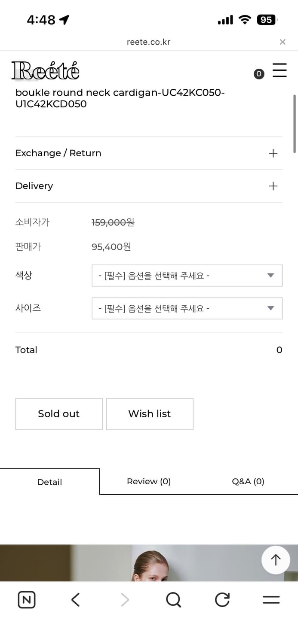This screenshot has width=298, height=644.
Task: Go back using the browser back arrow
Action: tap(75, 600)
